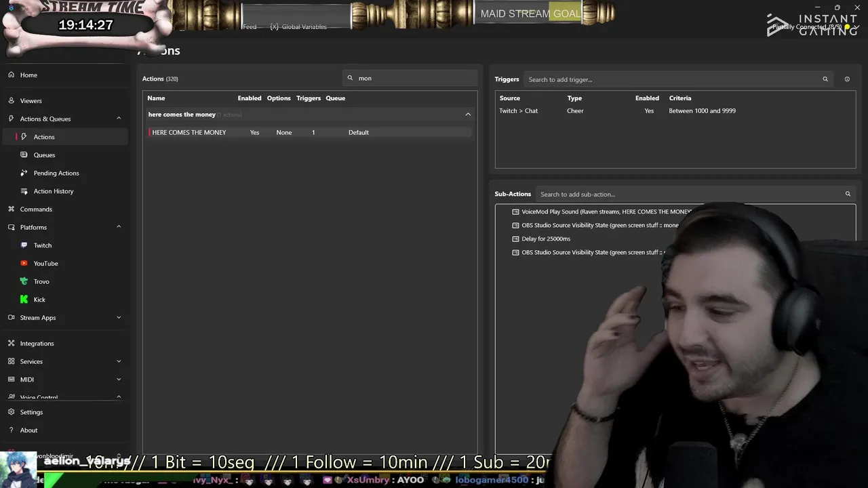The height and width of the screenshot is (488, 868).
Task: Open the Integrations page
Action: (37, 344)
